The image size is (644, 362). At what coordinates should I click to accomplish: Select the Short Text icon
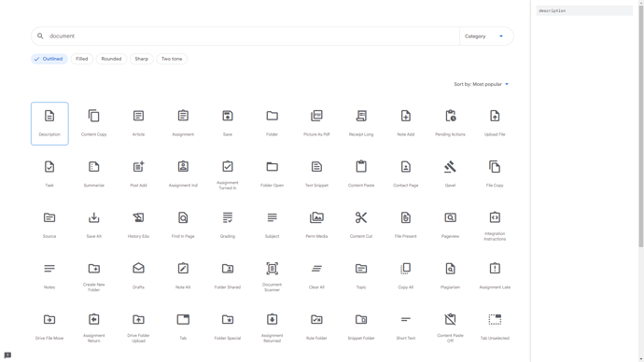pos(406,319)
